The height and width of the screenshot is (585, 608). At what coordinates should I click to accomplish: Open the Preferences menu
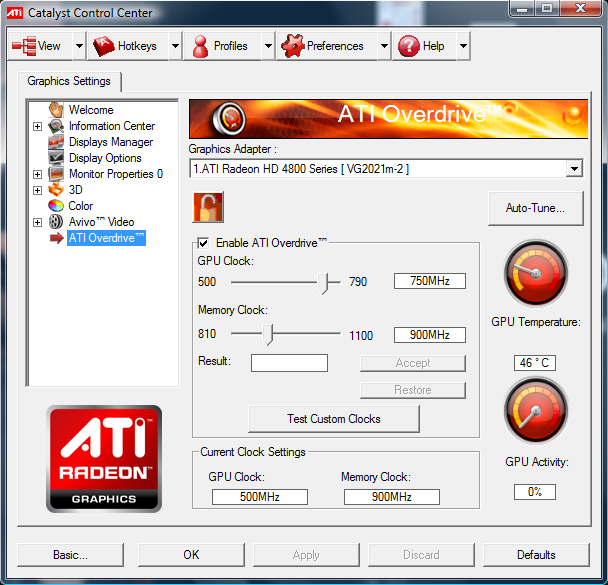(x=323, y=46)
